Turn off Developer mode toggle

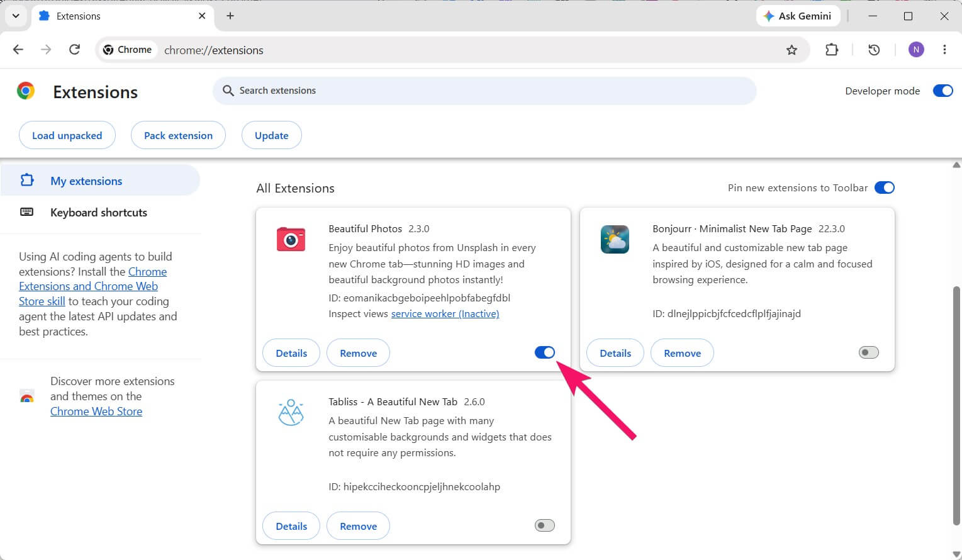pyautogui.click(x=942, y=91)
